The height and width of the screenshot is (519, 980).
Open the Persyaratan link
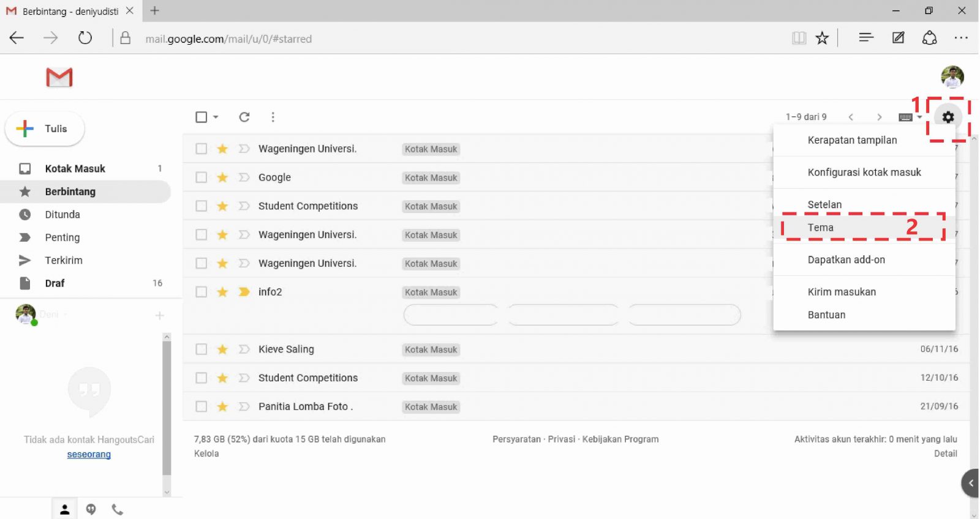(x=516, y=439)
